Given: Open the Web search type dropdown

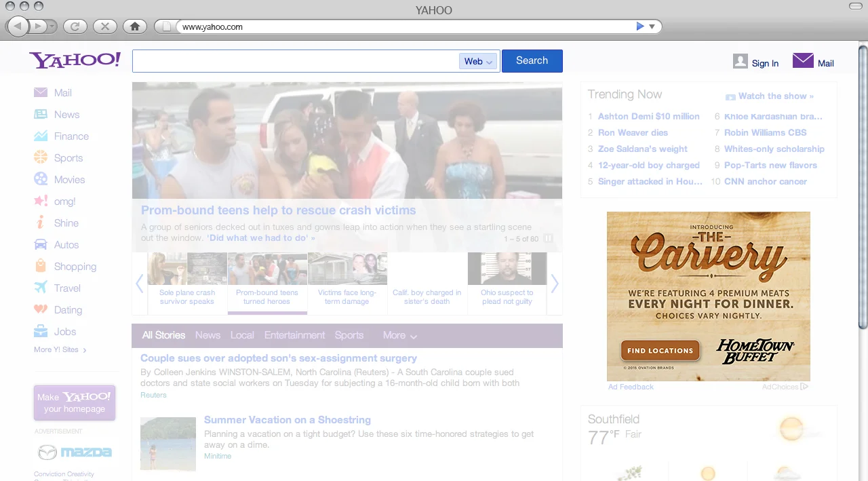Looking at the screenshot, I should pyautogui.click(x=478, y=61).
